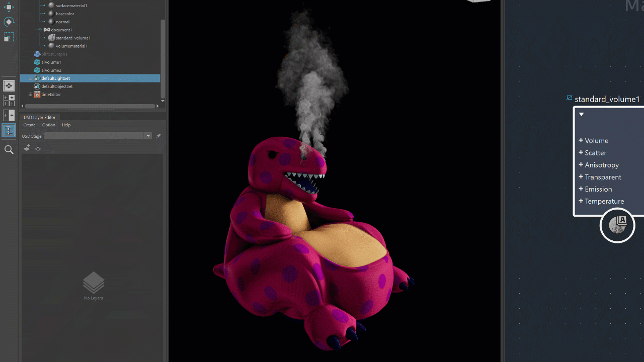Open the USD Stage dropdown

147,136
